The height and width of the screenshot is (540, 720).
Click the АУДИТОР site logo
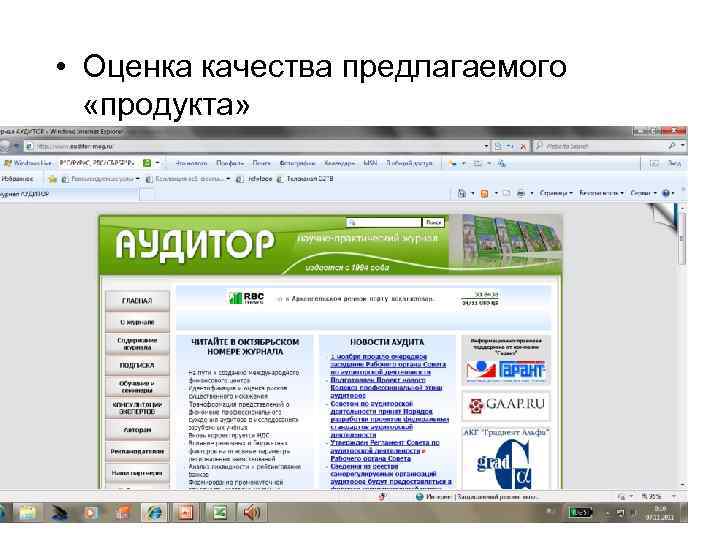195,245
